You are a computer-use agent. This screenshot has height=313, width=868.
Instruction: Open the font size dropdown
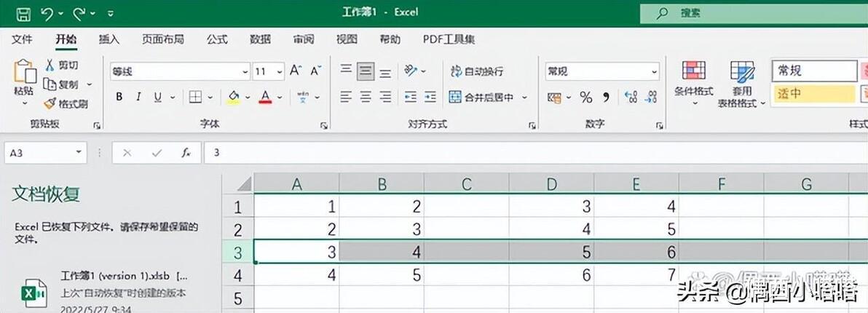(x=280, y=71)
